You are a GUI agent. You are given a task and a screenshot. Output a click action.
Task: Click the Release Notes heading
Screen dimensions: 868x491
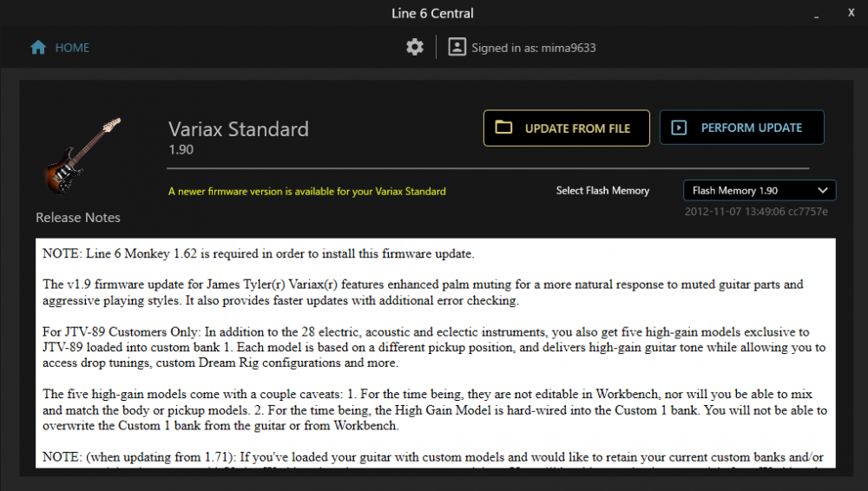point(78,218)
